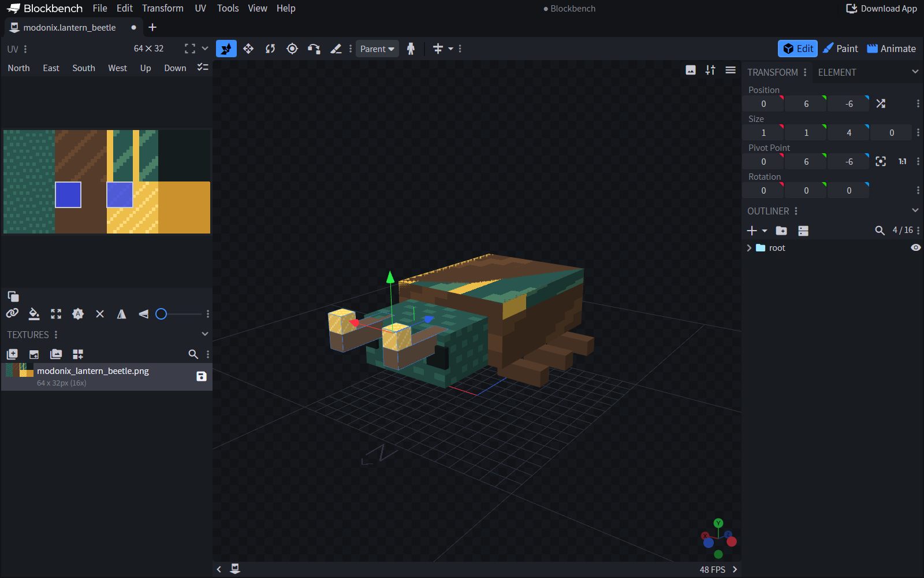The height and width of the screenshot is (578, 924).
Task: Open the viewport menu hamburger icon
Action: coord(731,70)
